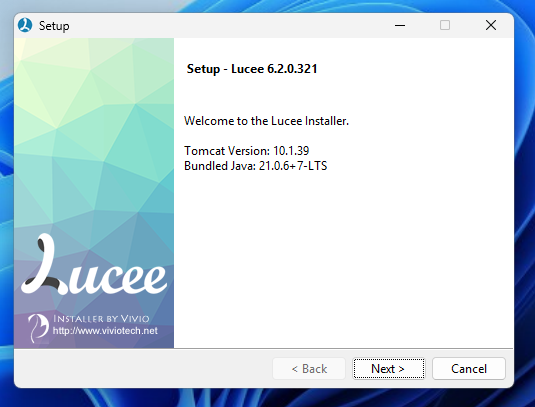Close the Setup window
Viewport: 535px width, 407px height.
click(491, 25)
